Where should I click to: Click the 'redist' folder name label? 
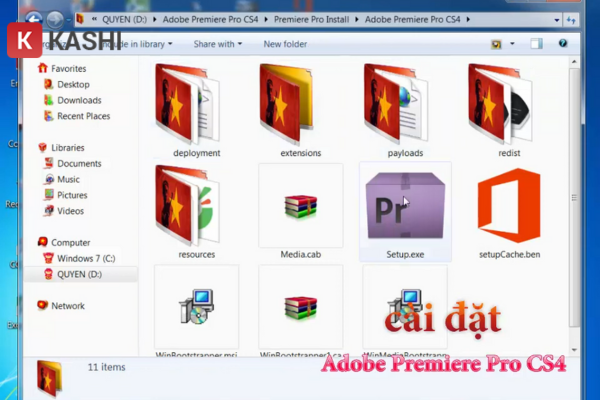tap(509, 153)
